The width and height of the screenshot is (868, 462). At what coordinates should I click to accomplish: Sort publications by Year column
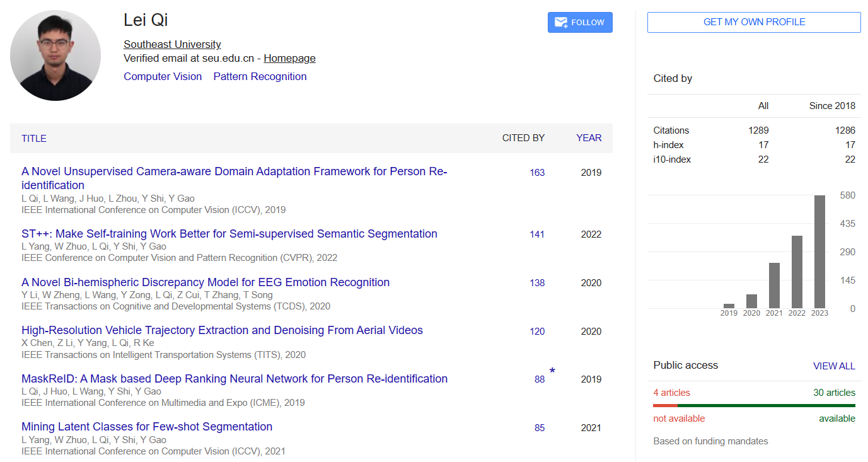(589, 138)
